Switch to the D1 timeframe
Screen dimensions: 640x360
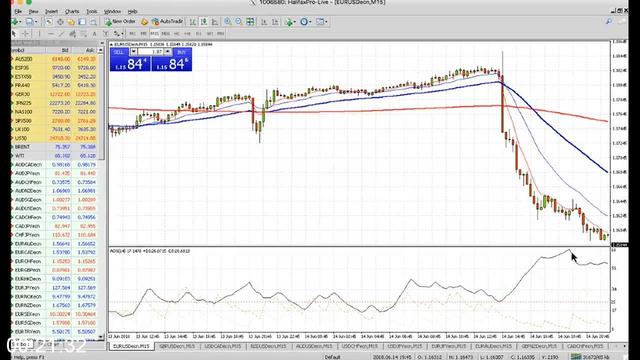pyautogui.click(x=198, y=33)
